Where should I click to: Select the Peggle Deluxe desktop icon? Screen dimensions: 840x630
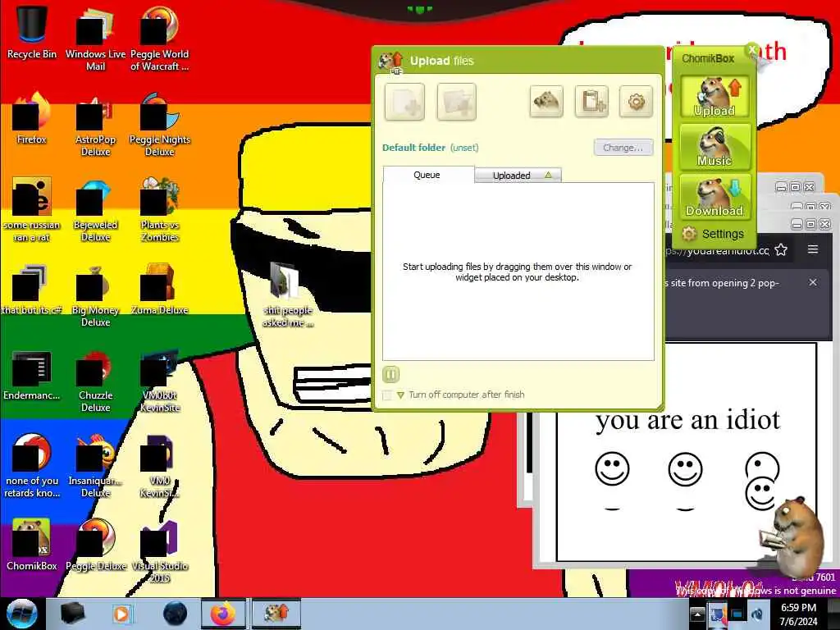[95, 545]
